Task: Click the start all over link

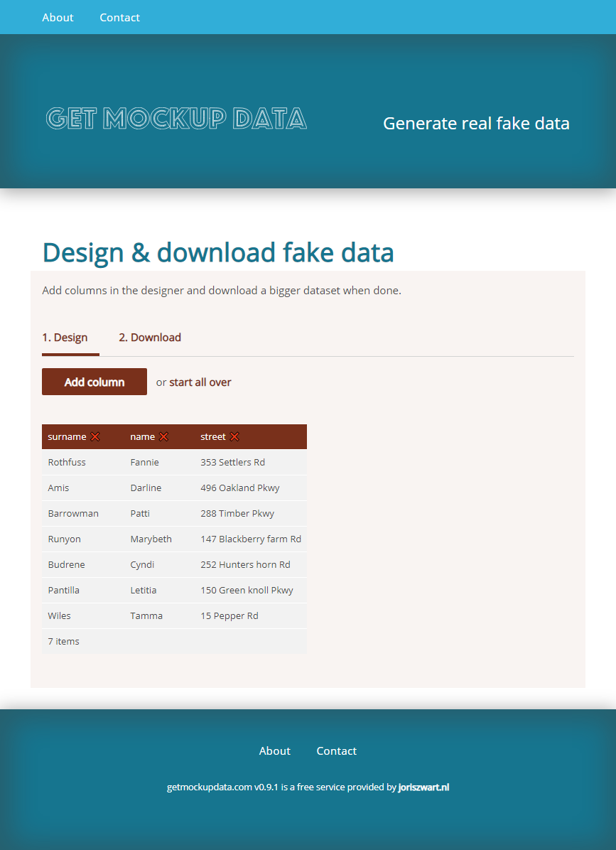Action: tap(200, 382)
